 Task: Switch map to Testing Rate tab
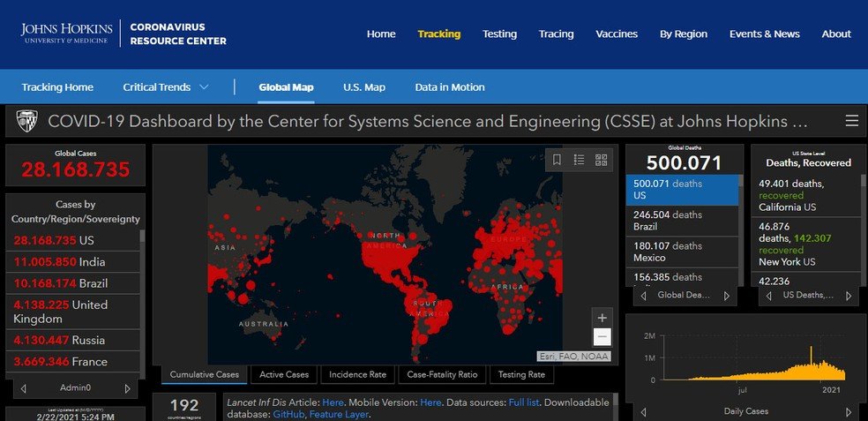pos(521,374)
